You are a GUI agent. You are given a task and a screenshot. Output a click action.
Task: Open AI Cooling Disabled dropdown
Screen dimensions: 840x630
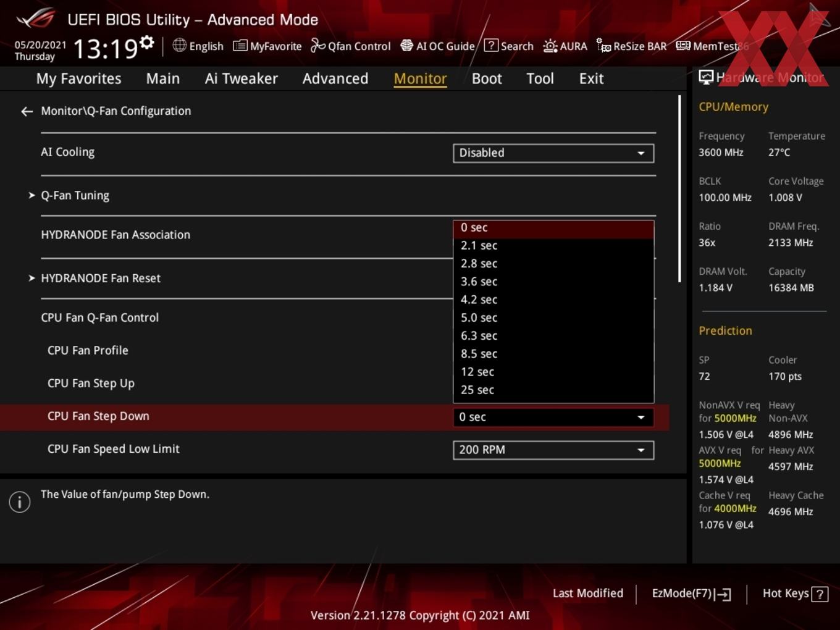[553, 153]
